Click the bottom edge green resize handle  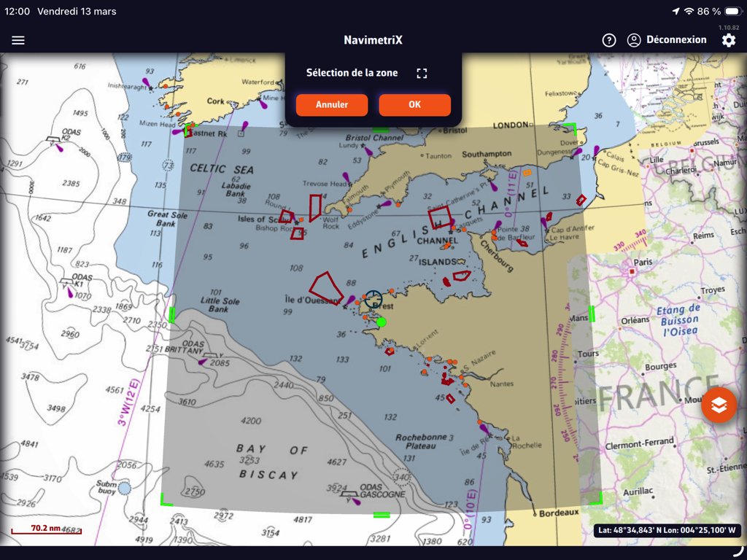(x=381, y=515)
